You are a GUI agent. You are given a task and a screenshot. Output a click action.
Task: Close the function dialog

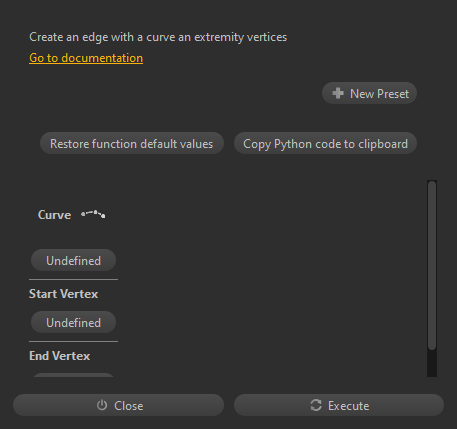click(x=118, y=405)
